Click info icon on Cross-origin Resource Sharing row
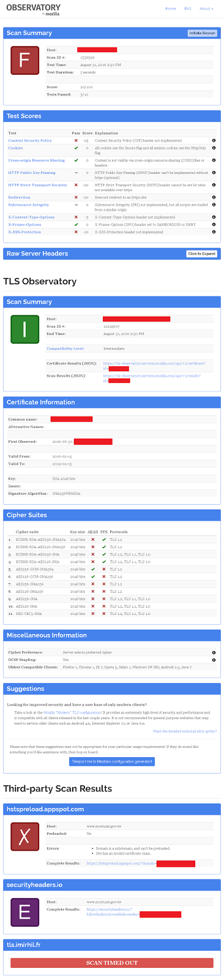Viewport: 224px width, 980px height. tap(214, 160)
